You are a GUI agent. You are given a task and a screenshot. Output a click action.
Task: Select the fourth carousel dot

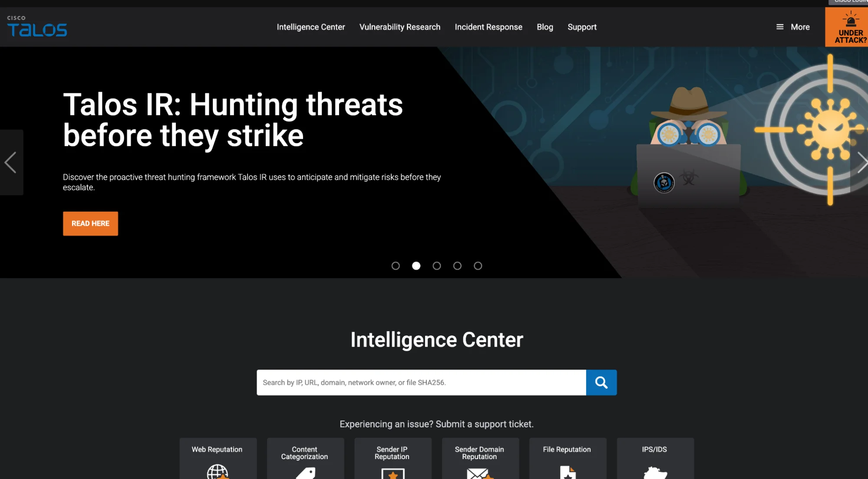pos(457,266)
